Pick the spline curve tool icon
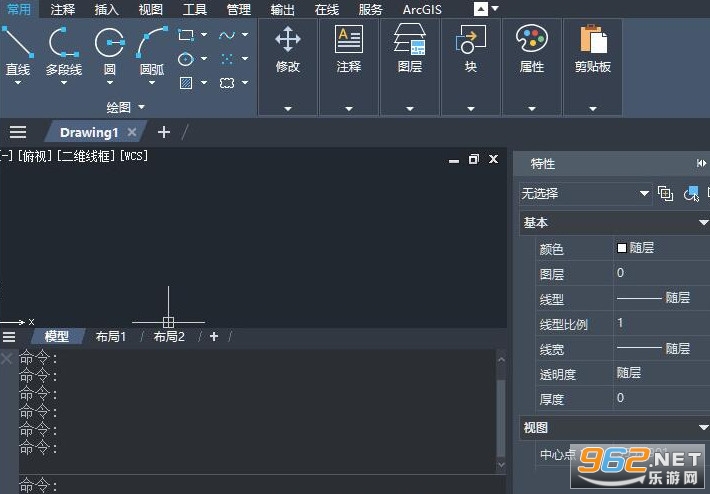Viewport: 710px width, 494px height. tap(227, 35)
